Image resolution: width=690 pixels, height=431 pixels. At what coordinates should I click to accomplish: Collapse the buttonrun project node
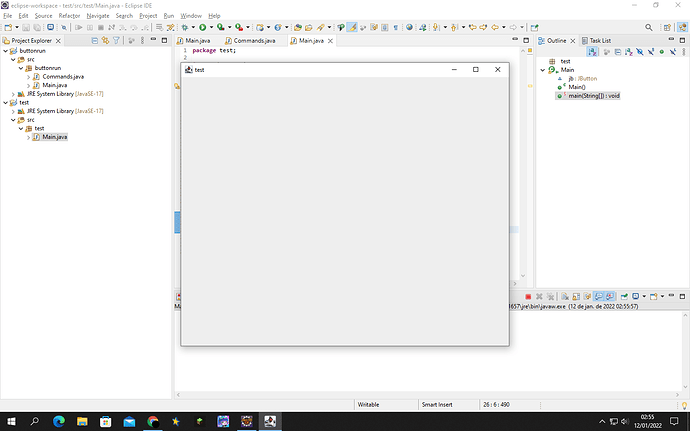[x=6, y=51]
